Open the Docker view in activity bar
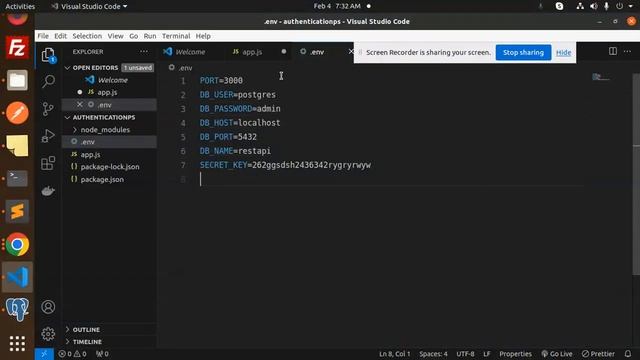Screen dimensions: 640x360 click(x=48, y=191)
